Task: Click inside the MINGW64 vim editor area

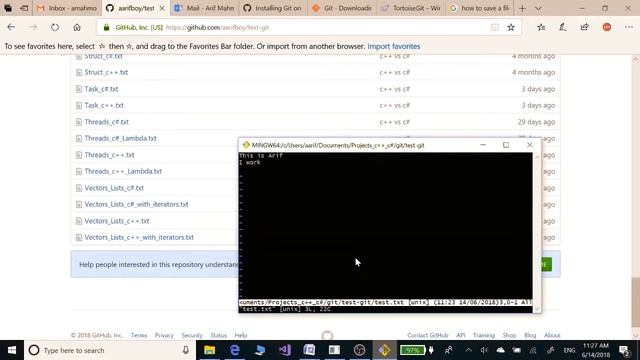Action: click(385, 226)
